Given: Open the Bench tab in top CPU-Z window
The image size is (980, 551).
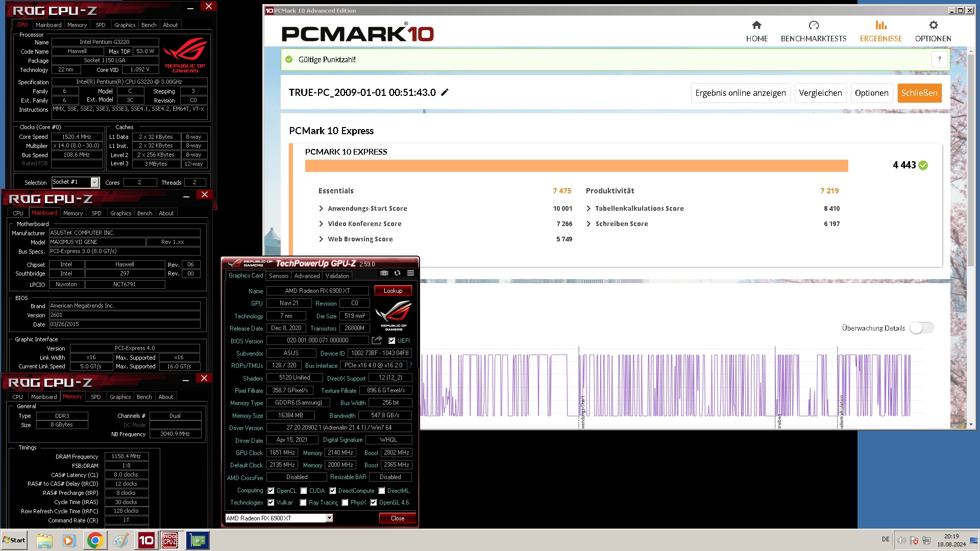Looking at the screenshot, I should click(149, 25).
